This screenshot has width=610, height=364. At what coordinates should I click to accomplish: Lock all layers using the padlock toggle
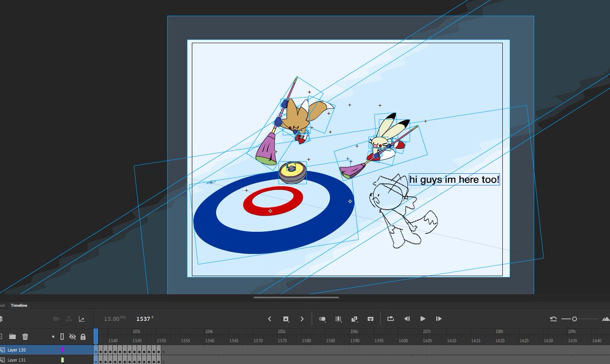[x=82, y=336]
